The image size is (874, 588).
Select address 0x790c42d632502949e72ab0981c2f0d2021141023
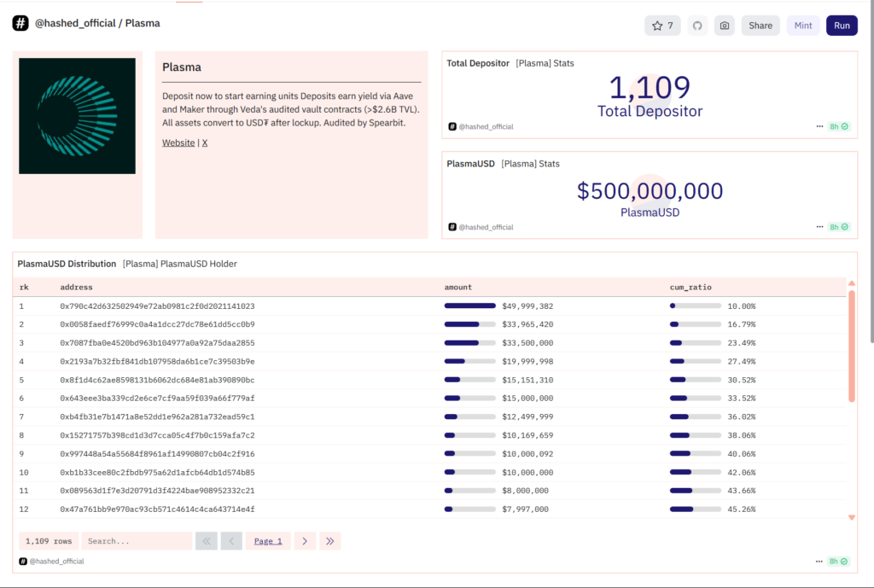coord(157,306)
